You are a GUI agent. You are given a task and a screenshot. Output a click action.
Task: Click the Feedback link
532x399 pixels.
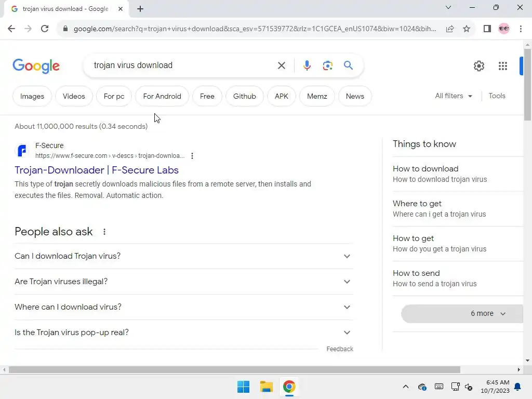coord(340,349)
